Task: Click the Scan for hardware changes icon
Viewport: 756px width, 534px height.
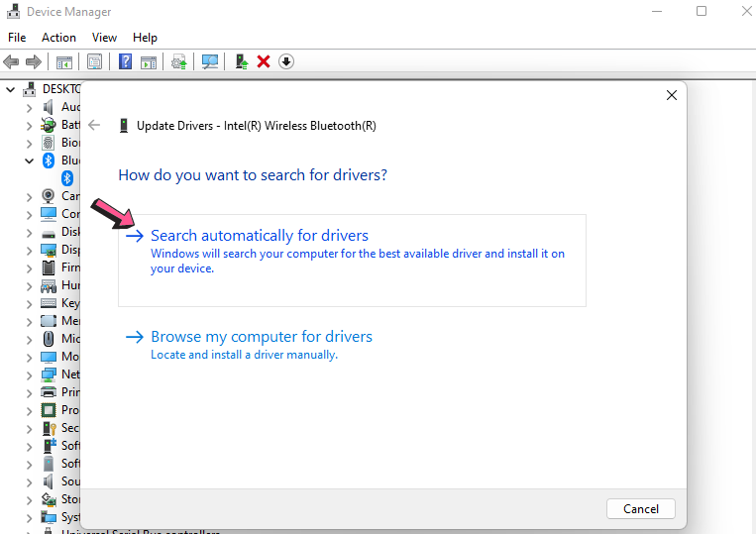Action: pos(210,61)
